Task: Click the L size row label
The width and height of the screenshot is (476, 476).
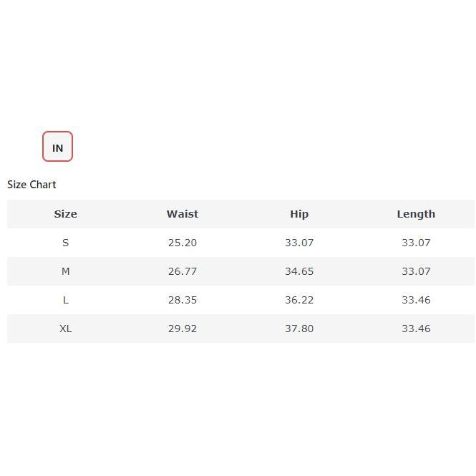Action: coord(65,300)
